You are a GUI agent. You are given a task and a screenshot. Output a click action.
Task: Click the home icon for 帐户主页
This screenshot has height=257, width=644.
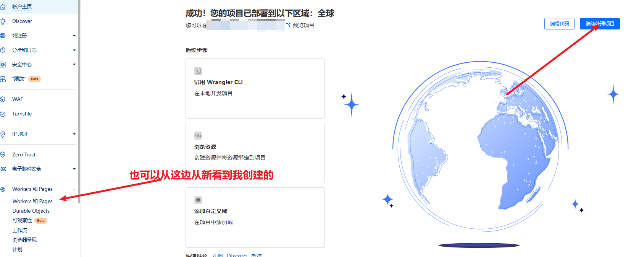point(2,7)
